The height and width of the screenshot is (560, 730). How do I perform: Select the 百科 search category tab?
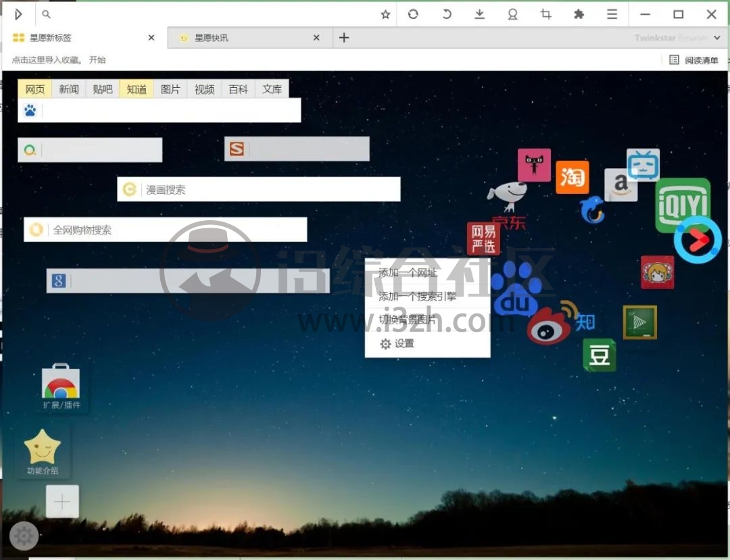(239, 89)
